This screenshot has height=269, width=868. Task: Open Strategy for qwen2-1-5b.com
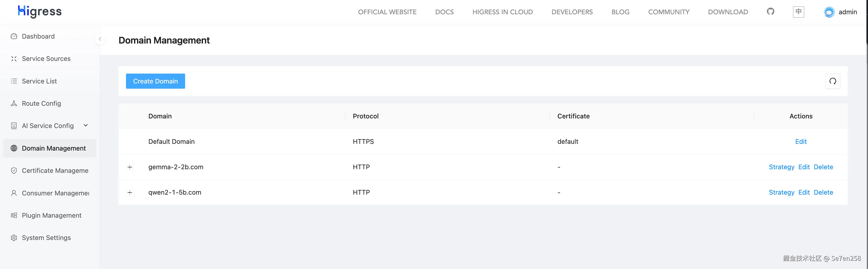tap(781, 193)
